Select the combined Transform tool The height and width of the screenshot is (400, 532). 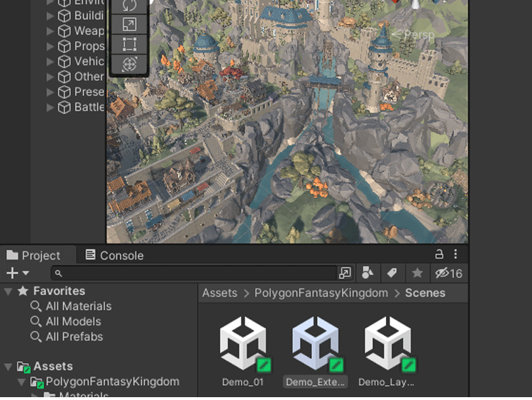click(x=129, y=65)
